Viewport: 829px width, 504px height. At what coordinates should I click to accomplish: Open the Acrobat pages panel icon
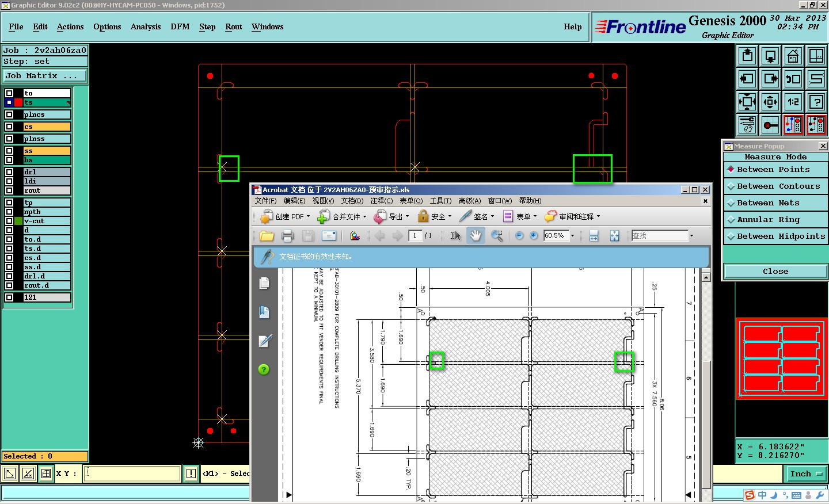(264, 283)
